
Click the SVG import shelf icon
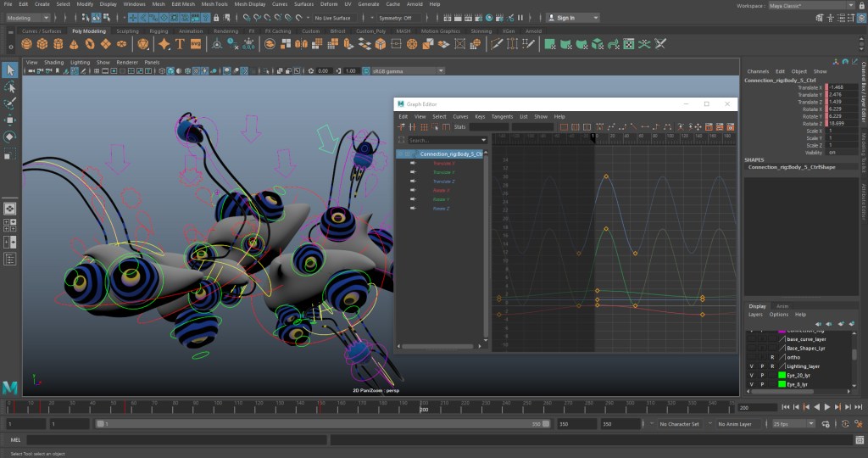(x=196, y=43)
